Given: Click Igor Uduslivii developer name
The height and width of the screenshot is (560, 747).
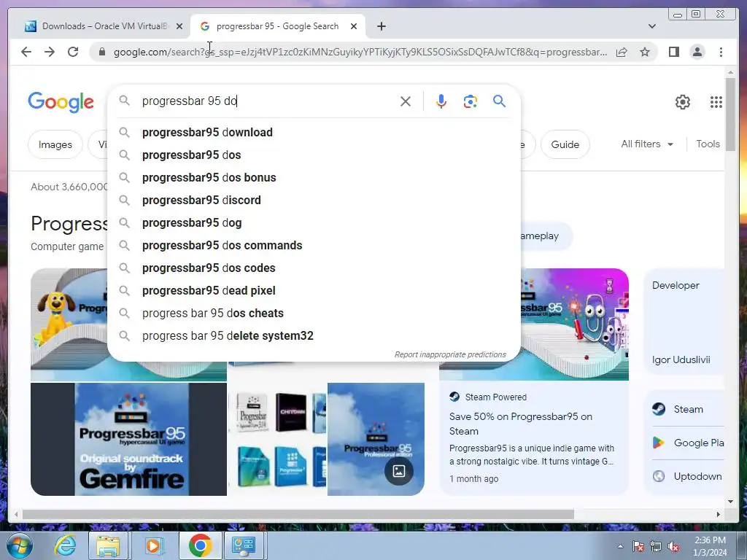Looking at the screenshot, I should pos(681,359).
